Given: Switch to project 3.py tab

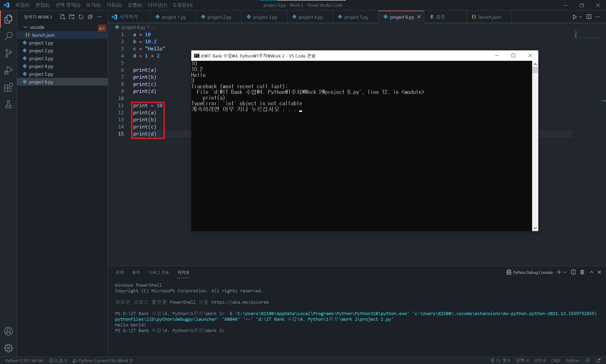Looking at the screenshot, I should [265, 17].
